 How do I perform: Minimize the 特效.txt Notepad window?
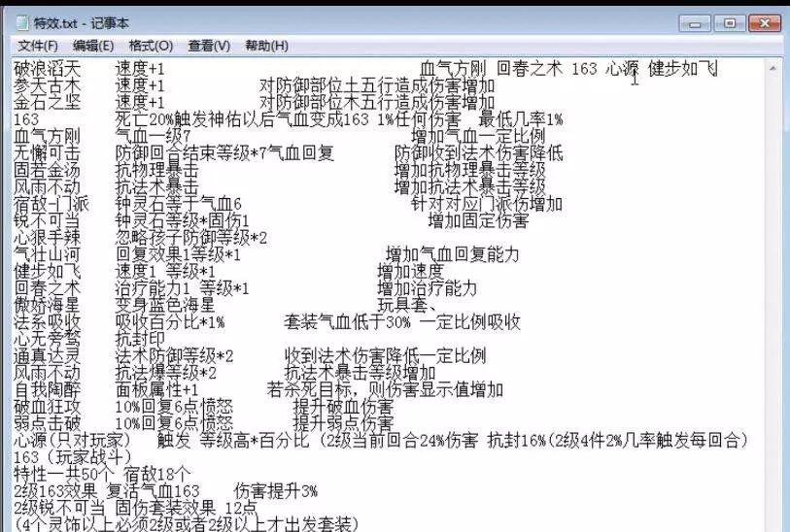pos(695,23)
